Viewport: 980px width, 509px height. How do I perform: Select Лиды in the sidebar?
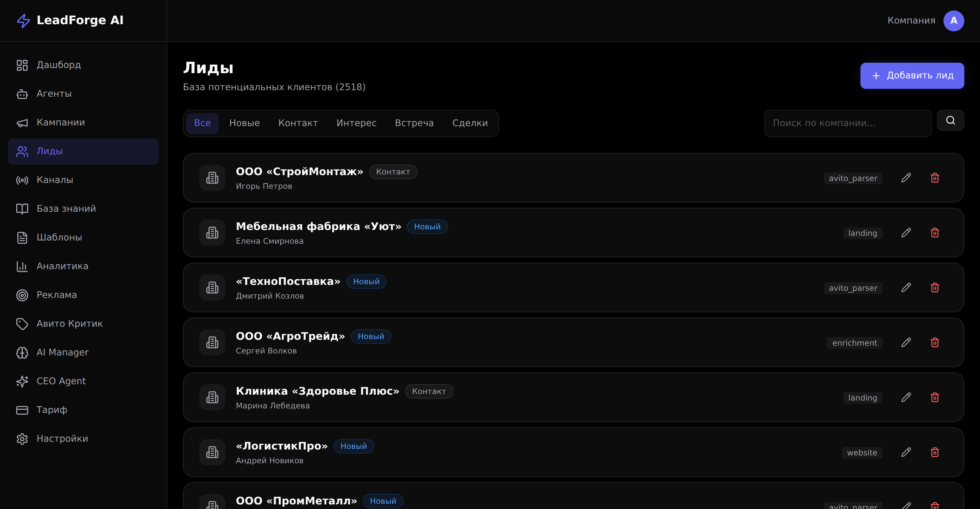[83, 151]
